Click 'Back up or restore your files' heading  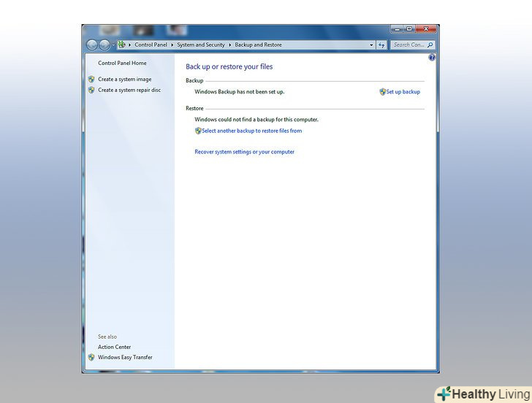point(229,66)
